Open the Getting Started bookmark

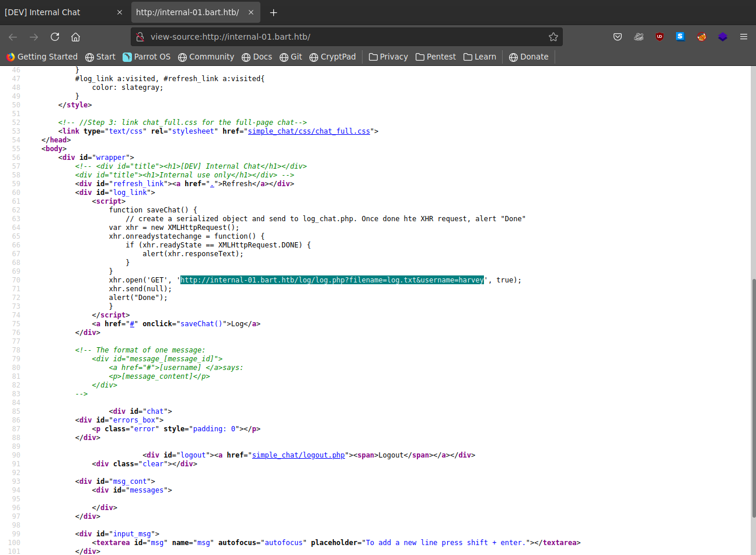[x=42, y=57]
